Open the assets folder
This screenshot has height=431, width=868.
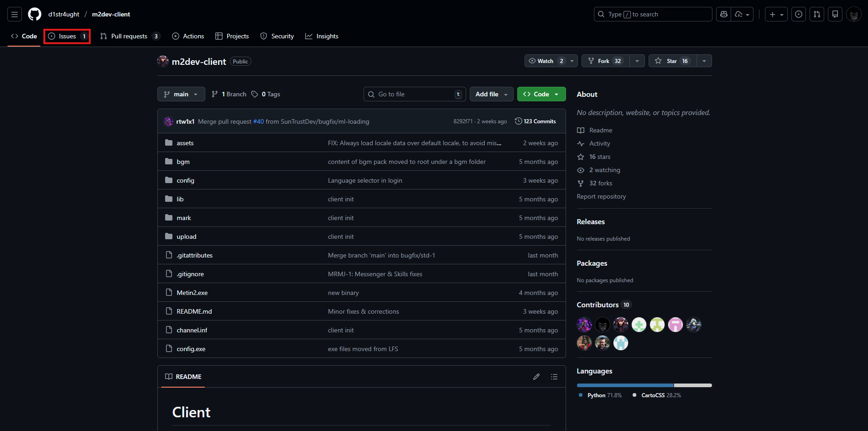click(x=185, y=143)
